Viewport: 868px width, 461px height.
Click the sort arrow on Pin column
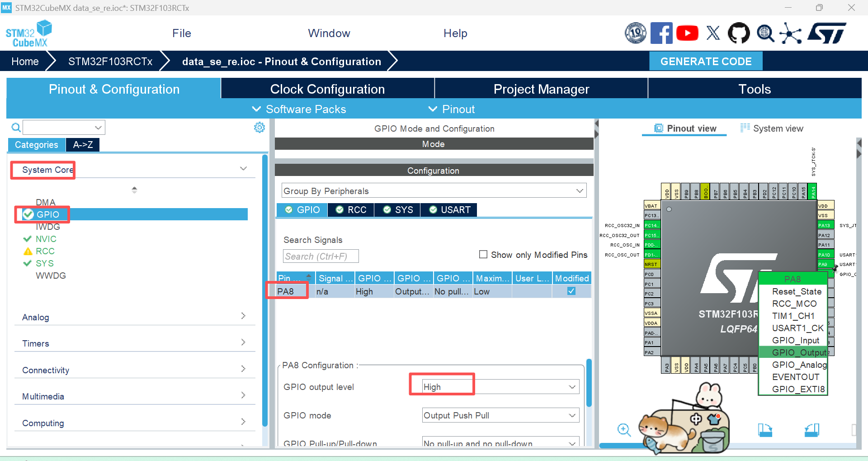click(x=309, y=276)
